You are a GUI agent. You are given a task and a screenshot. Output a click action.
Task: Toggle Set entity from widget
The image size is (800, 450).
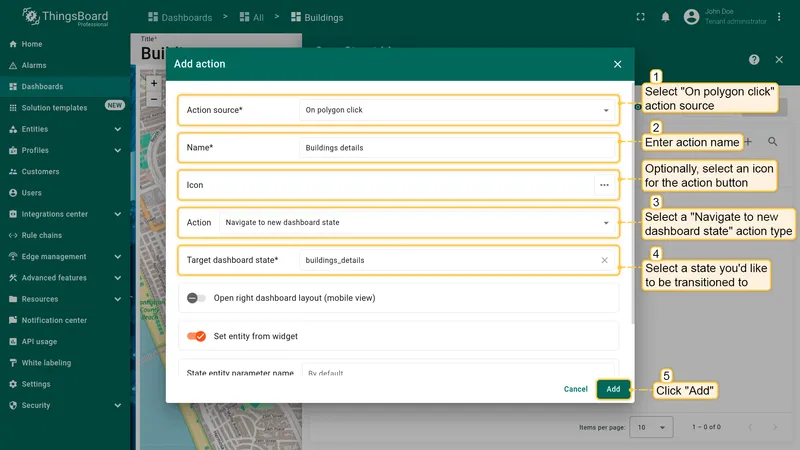point(196,336)
